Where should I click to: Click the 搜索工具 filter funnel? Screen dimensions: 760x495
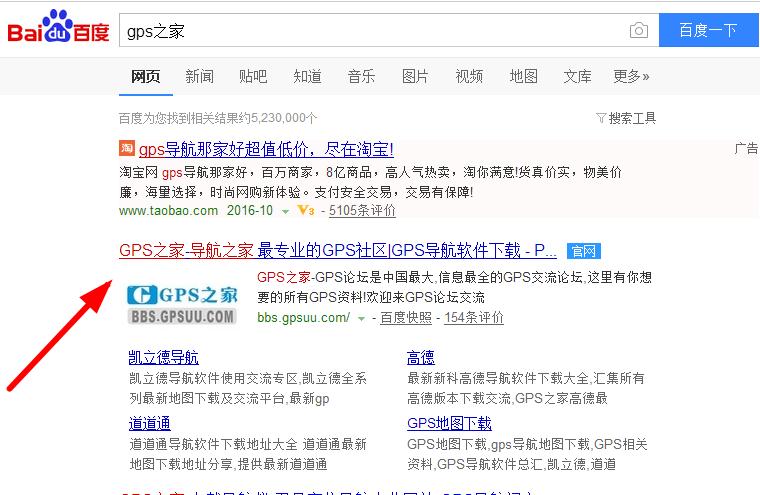[601, 118]
